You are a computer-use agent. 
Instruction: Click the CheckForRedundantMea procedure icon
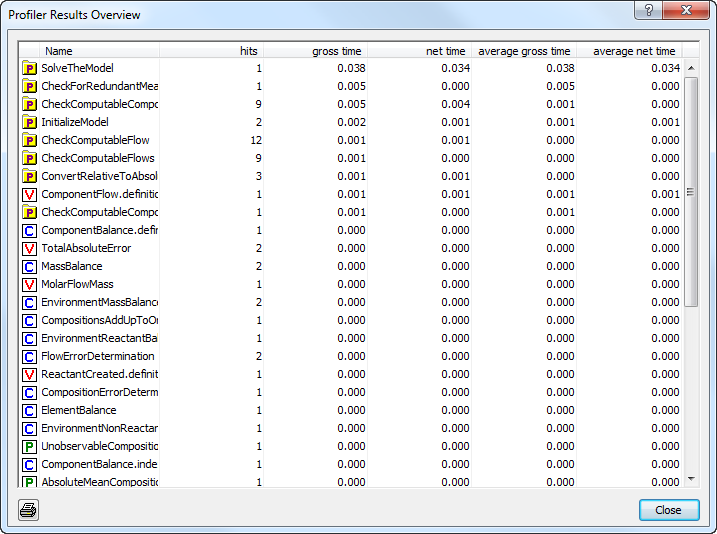click(x=29, y=86)
